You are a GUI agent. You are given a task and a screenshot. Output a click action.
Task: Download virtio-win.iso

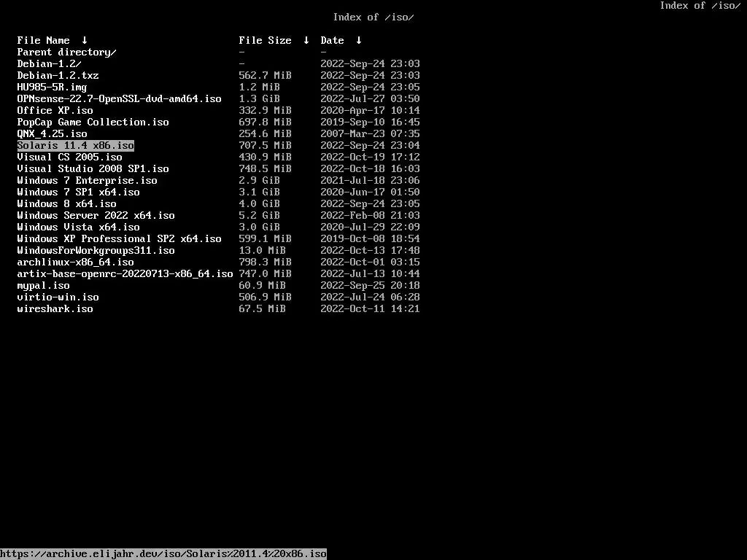click(58, 297)
